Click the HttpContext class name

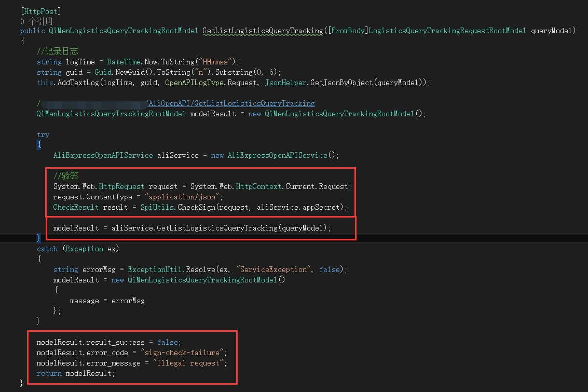coord(259,186)
